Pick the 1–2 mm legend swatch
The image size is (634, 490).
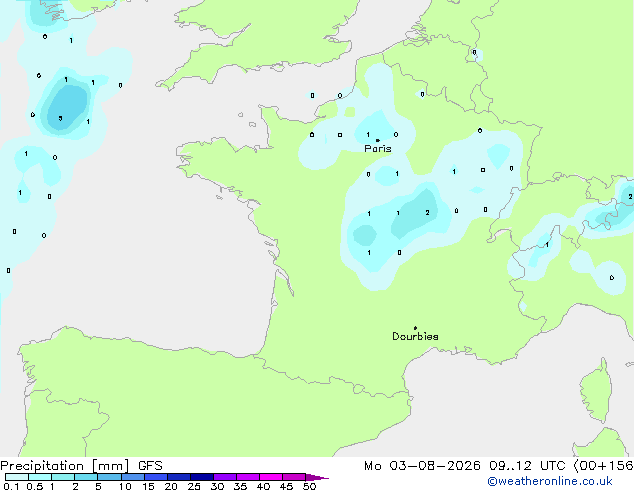coord(63,477)
